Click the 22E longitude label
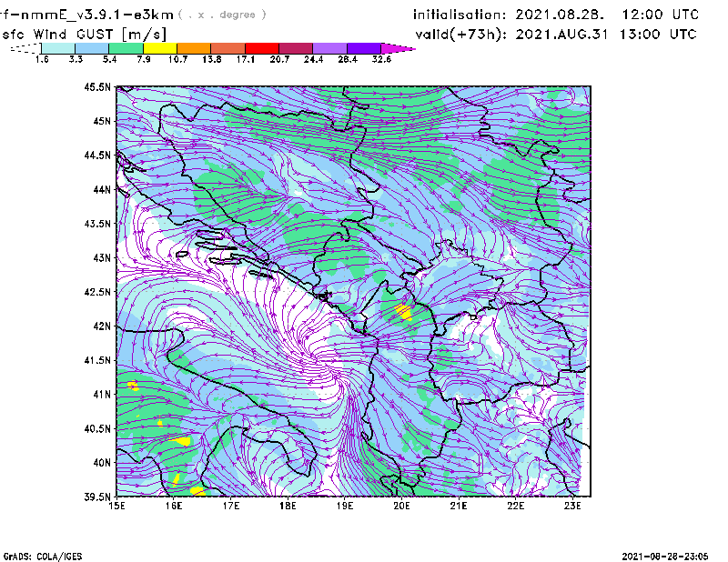Screen dimensions: 728x562 pyautogui.click(x=515, y=506)
